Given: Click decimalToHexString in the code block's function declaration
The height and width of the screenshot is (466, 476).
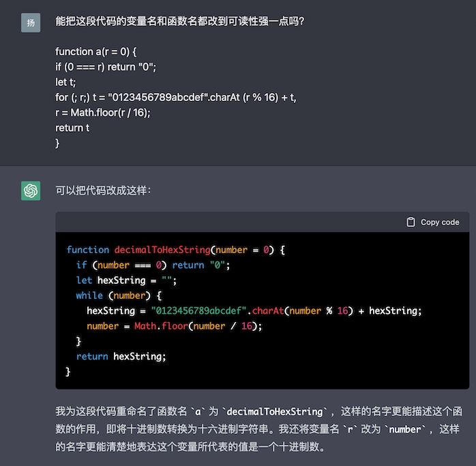Looking at the screenshot, I should [x=162, y=250].
